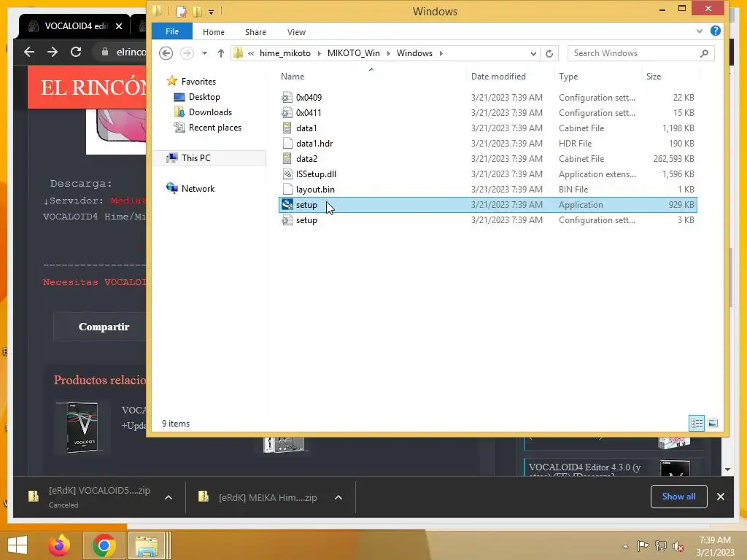Select the data1.hdr file icon
Image resolution: width=747 pixels, height=560 pixels.
click(287, 144)
